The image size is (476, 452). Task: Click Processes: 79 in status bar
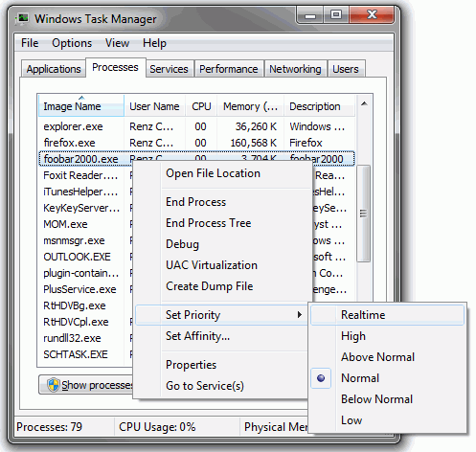(50, 427)
